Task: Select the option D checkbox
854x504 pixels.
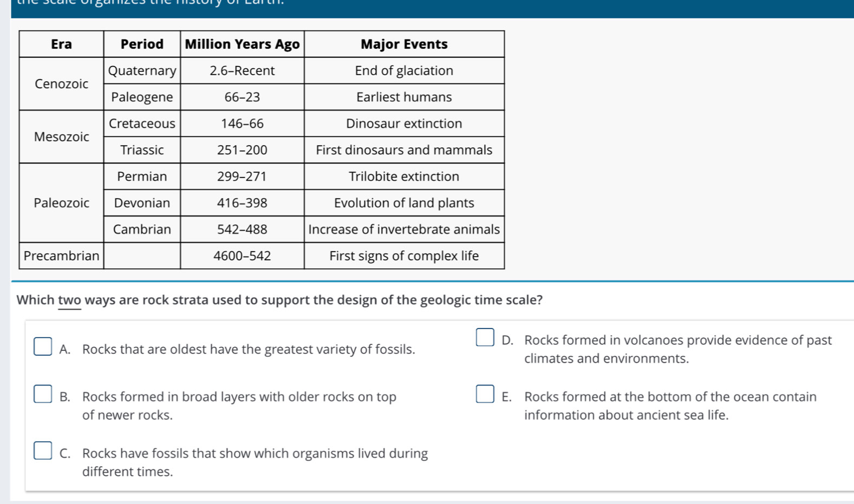Action: (x=485, y=337)
